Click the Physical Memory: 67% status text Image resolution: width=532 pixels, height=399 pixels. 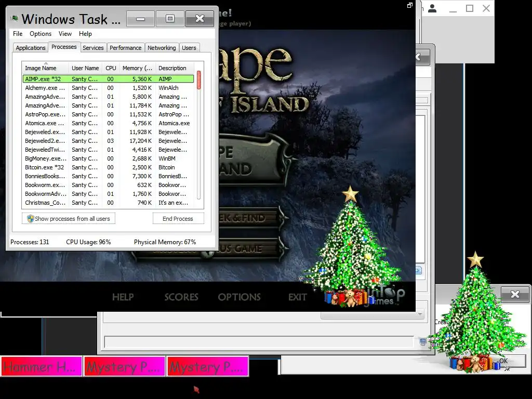click(x=165, y=242)
